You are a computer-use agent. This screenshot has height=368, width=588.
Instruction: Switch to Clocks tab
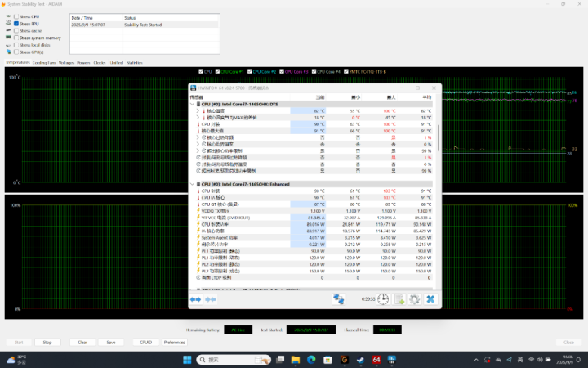point(100,63)
